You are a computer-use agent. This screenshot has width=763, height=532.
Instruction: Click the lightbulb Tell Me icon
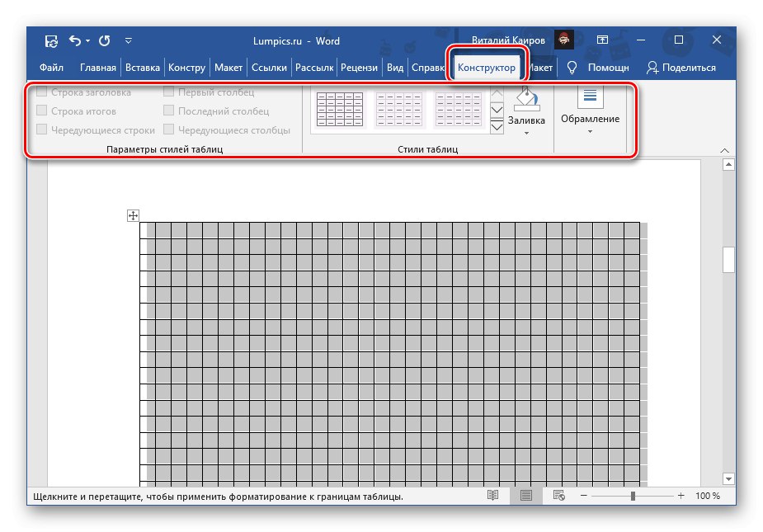tap(572, 68)
